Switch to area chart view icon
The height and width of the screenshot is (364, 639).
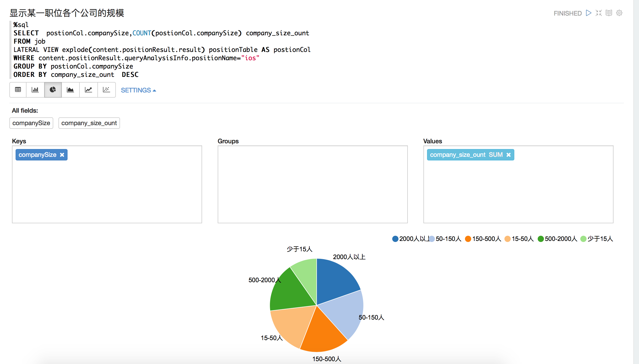click(x=70, y=90)
